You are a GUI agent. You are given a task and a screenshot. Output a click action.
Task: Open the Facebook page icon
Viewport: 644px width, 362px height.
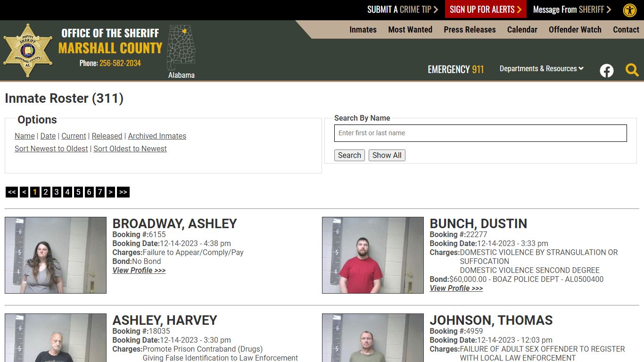[607, 71]
